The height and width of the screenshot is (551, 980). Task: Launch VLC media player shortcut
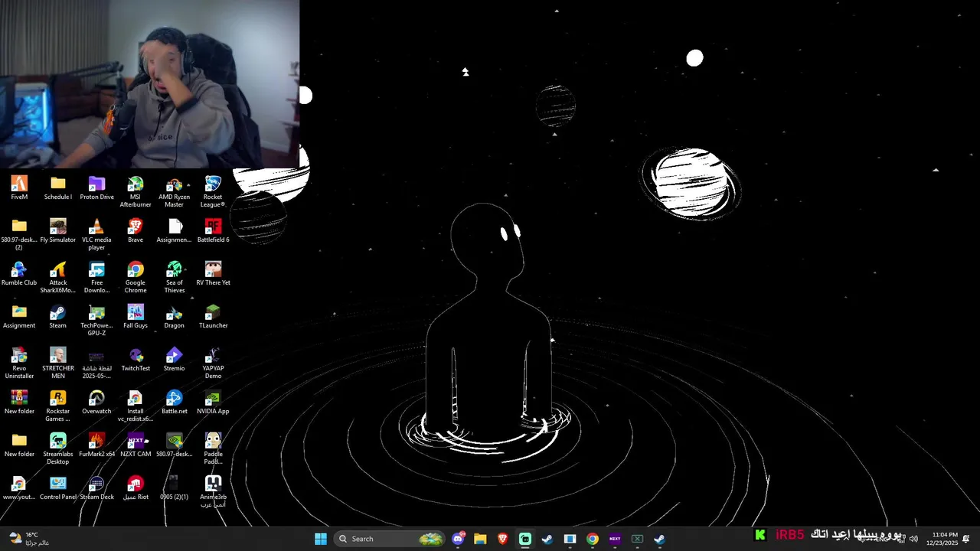click(x=96, y=235)
